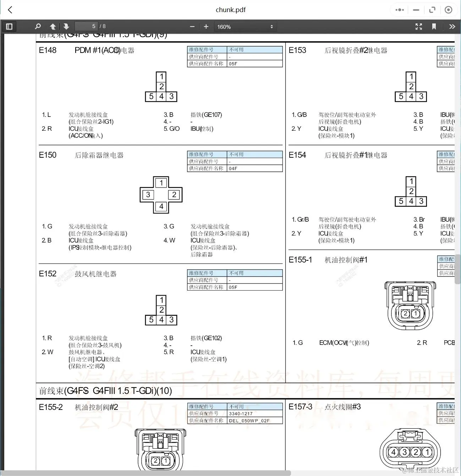Click the E150 rear defogger relay diagram
The height and width of the screenshot is (476, 461).
pyautogui.click(x=161, y=195)
